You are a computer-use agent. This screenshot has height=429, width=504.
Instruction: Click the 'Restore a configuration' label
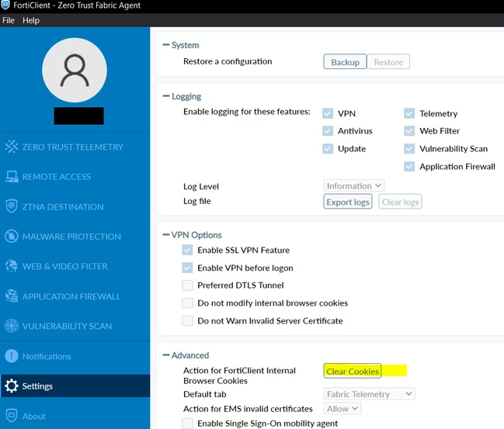[228, 61]
